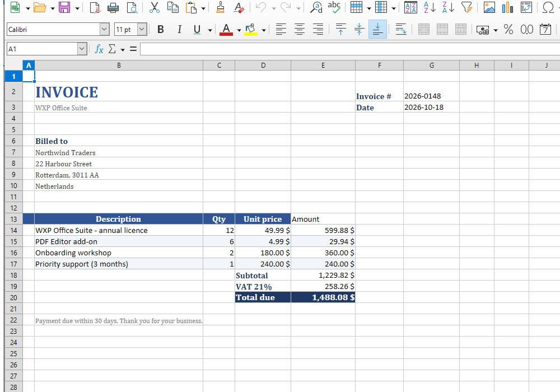The image size is (560, 392).
Task: Open background color palette arrow
Action: coord(264,30)
